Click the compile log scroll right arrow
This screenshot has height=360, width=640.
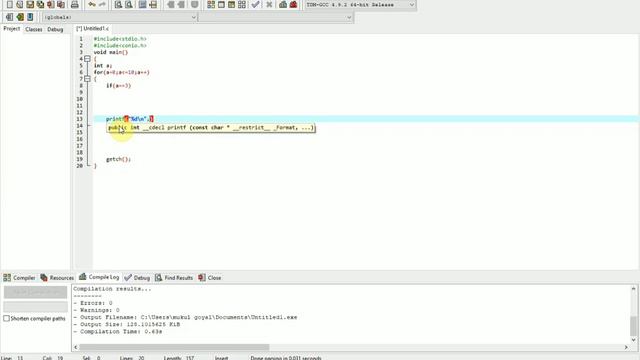point(626,347)
